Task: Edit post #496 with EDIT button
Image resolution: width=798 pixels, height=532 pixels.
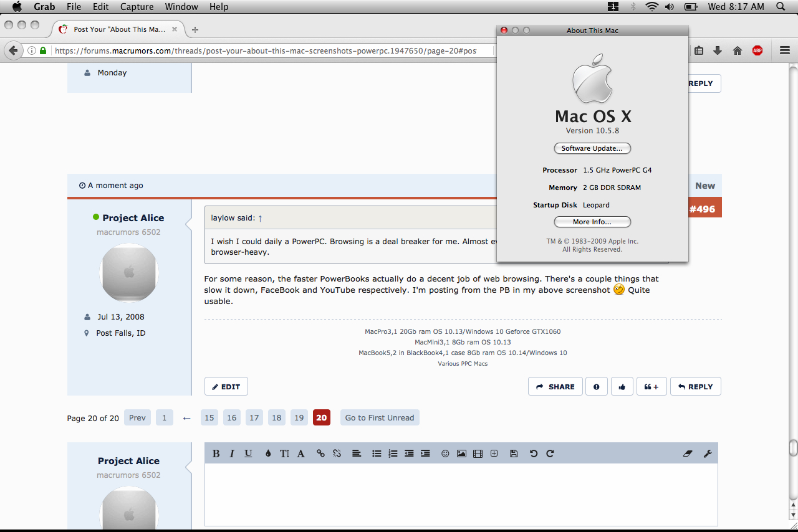Action: (x=226, y=387)
